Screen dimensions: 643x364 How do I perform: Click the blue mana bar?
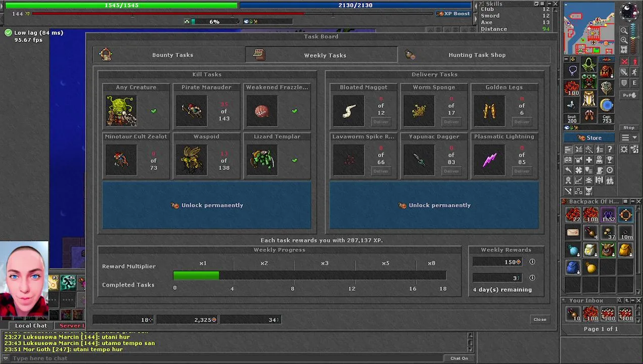(x=355, y=5)
